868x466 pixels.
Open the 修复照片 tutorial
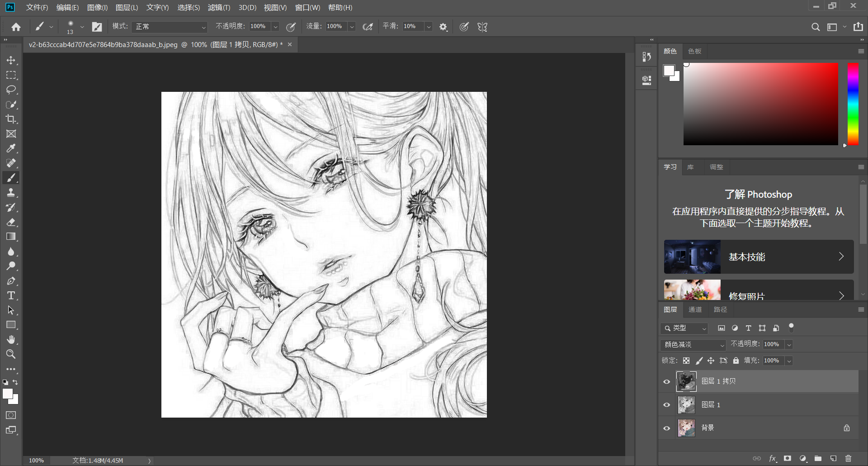click(759, 290)
